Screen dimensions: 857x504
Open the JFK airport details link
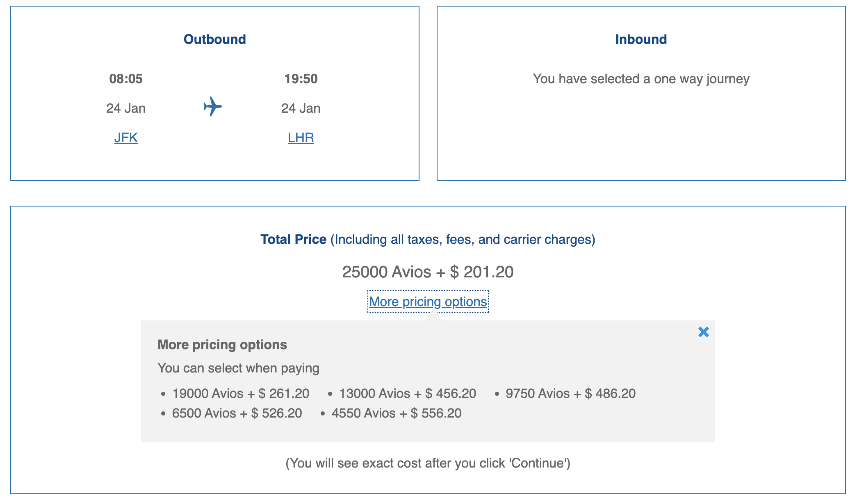click(x=125, y=138)
